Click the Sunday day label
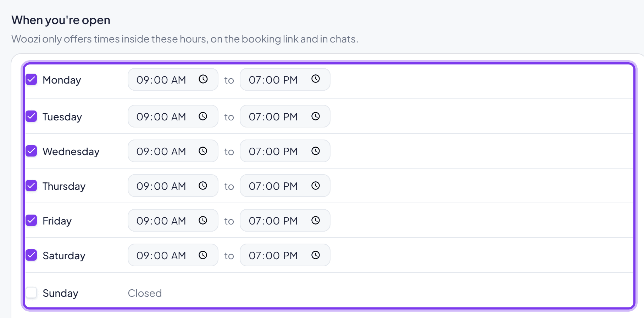The width and height of the screenshot is (644, 318). coord(60,293)
